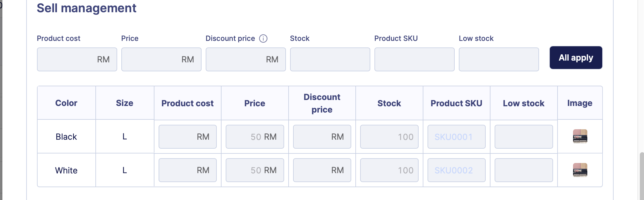
Task: Focus the Black row Low stock field
Action: click(524, 137)
